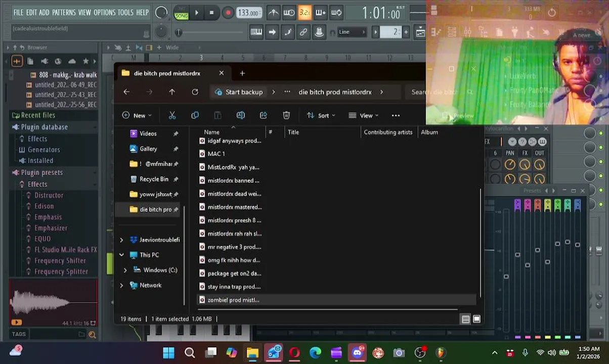
Task: Click the main volume knob near menu bar
Action: pyautogui.click(x=161, y=13)
